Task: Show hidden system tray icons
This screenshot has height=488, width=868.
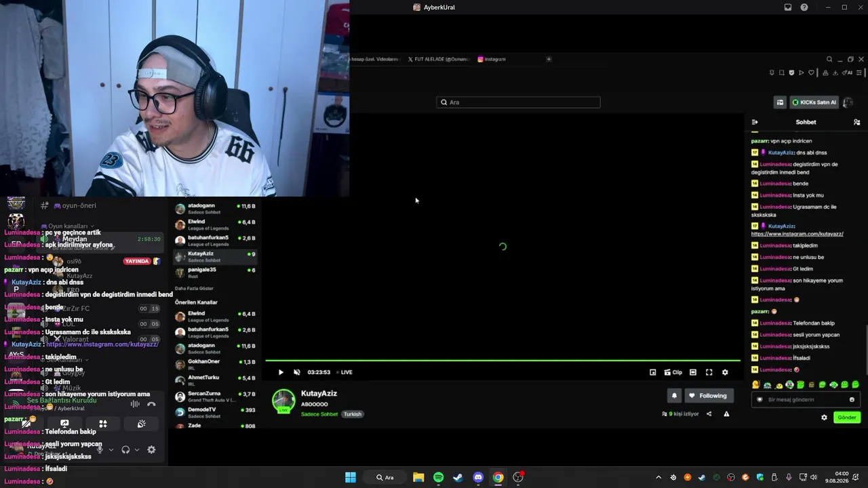Action: click(658, 477)
